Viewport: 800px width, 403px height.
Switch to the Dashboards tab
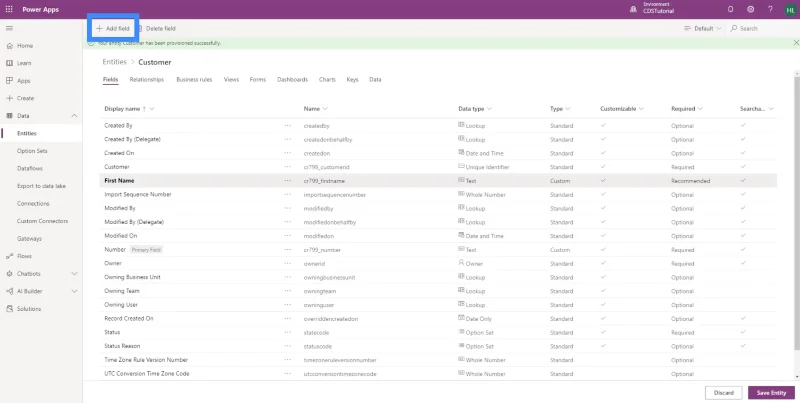click(292, 80)
